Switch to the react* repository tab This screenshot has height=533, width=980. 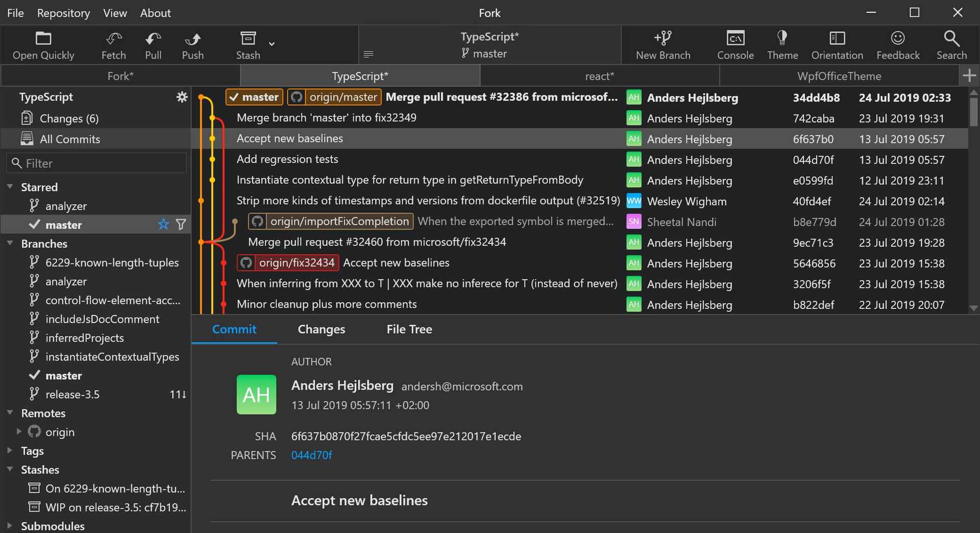(600, 76)
